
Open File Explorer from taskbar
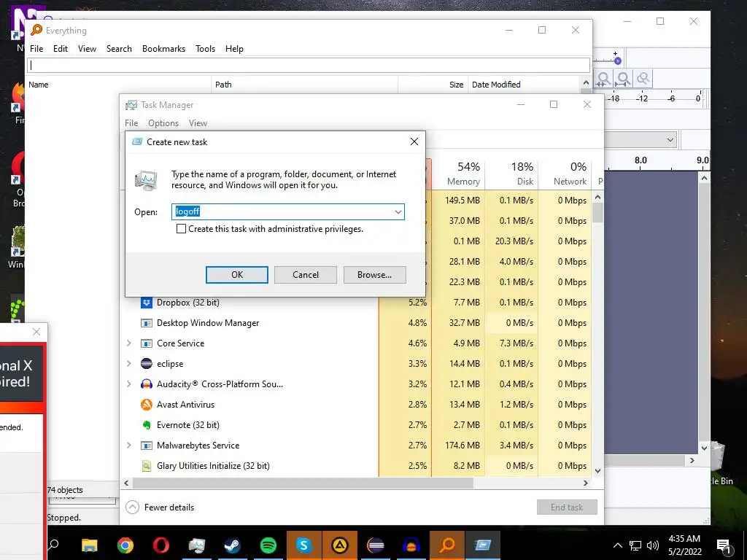point(89,545)
